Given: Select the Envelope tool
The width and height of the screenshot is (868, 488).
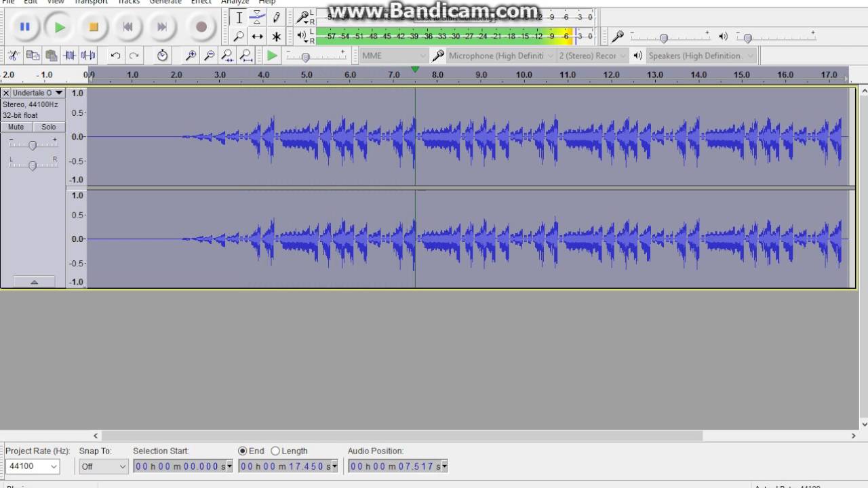Looking at the screenshot, I should 258,18.
